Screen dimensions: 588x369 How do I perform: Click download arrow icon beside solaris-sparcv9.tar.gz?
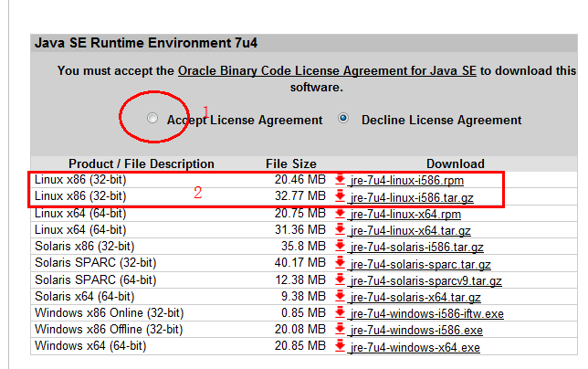pos(341,279)
